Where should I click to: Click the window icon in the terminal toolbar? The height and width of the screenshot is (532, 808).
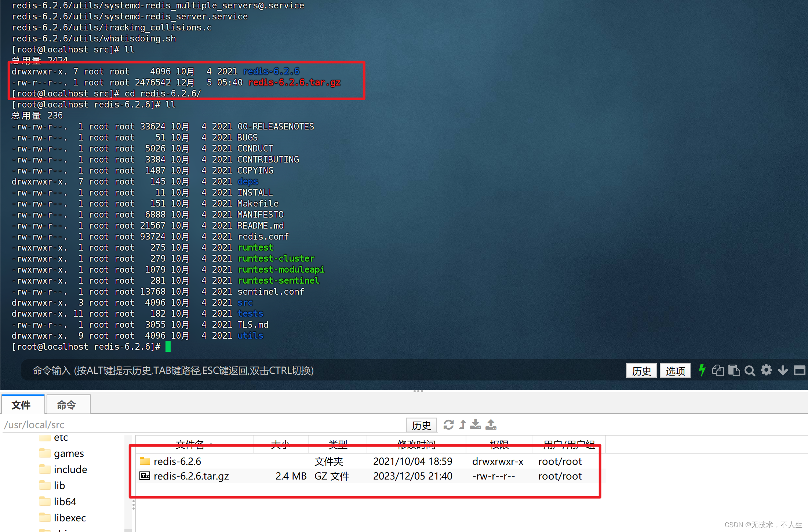click(x=799, y=371)
